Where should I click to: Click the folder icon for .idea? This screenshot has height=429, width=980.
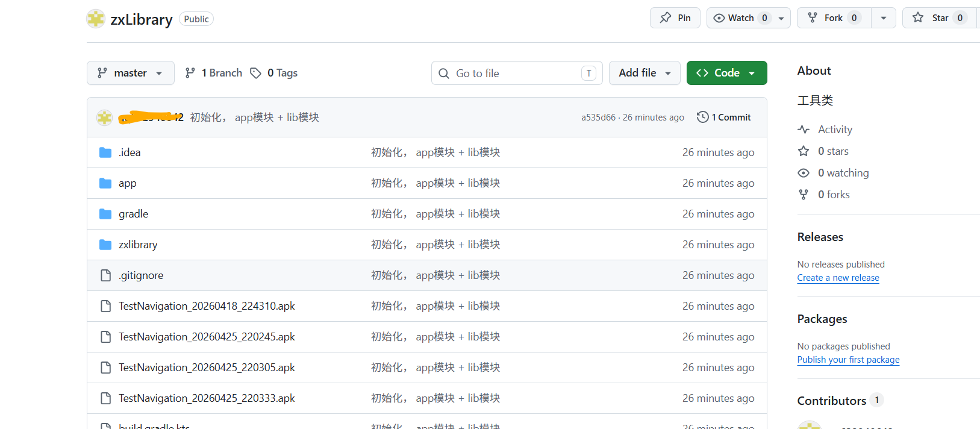pos(105,152)
